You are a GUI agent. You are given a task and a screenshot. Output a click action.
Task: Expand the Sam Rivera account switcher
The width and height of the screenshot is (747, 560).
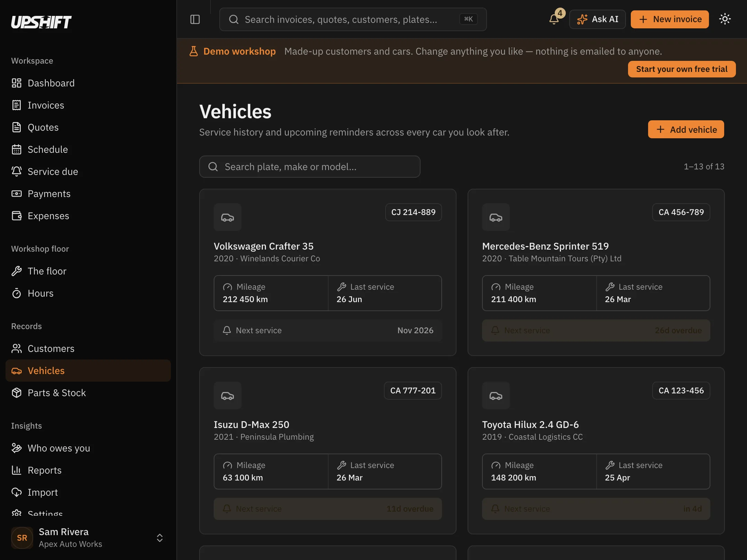[x=88, y=538]
